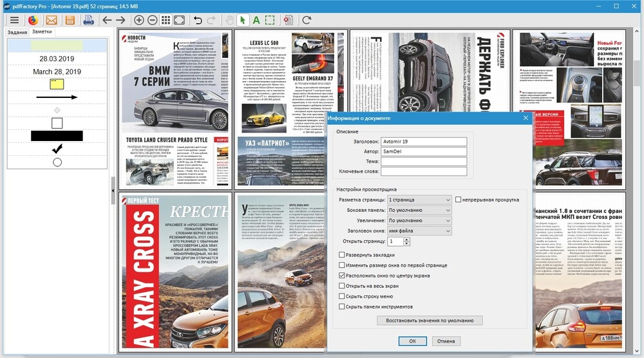Click the 'Тема' input field
The width and height of the screenshot is (644, 358).
coord(423,162)
